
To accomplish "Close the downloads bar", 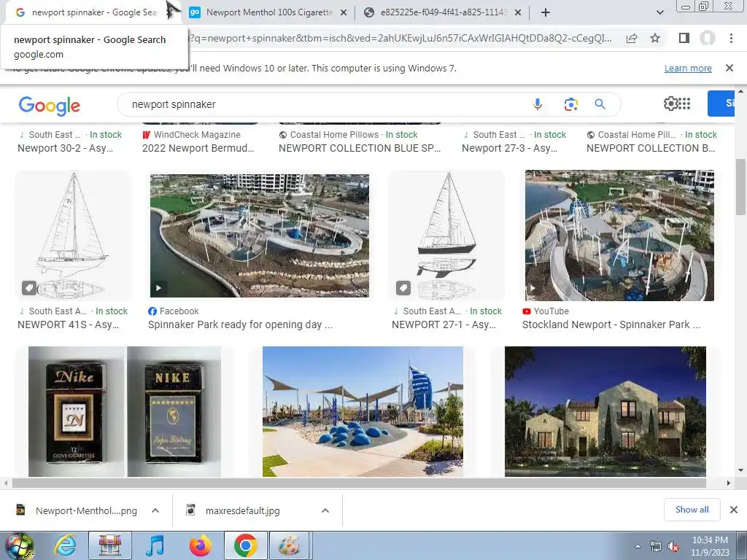I will click(734, 510).
